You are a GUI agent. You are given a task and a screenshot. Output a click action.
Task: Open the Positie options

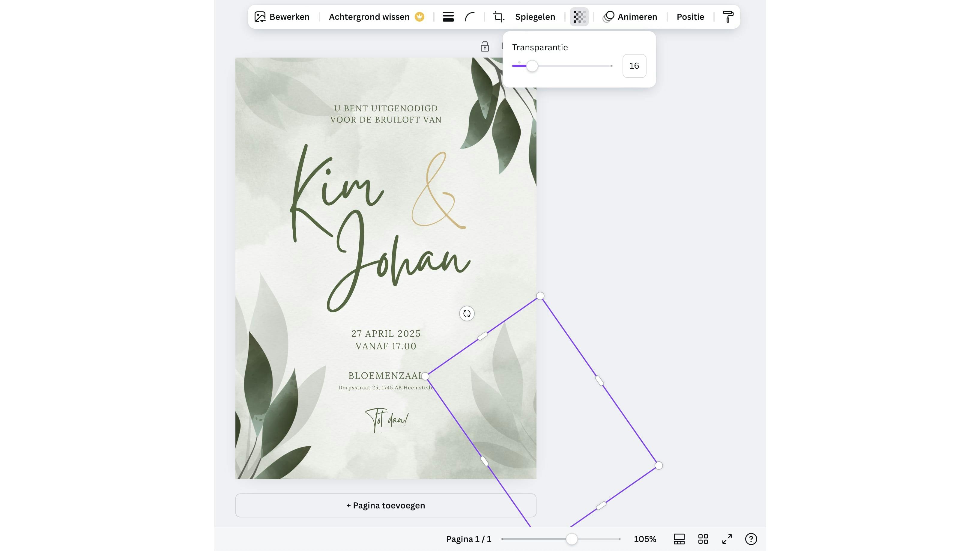point(690,17)
